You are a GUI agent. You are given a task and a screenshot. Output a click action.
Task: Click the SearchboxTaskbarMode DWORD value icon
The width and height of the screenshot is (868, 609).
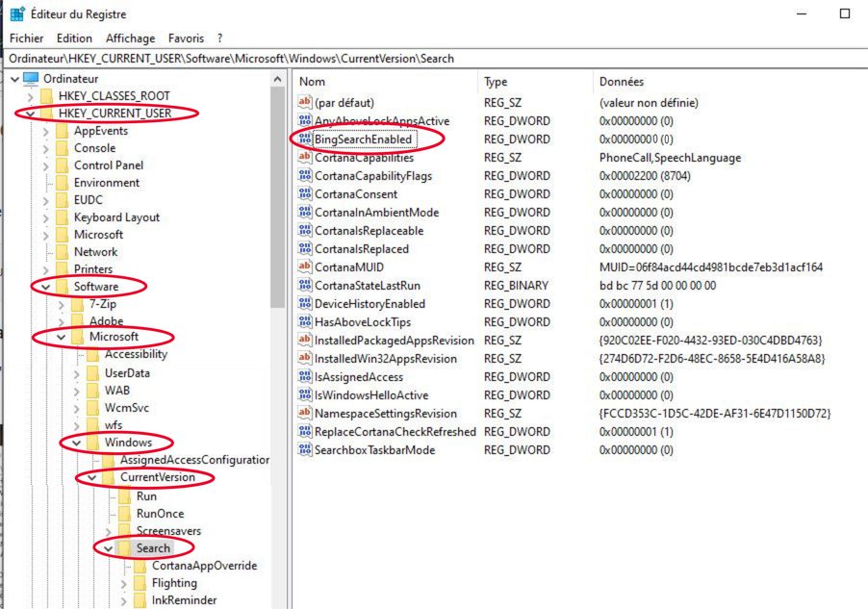[305, 450]
